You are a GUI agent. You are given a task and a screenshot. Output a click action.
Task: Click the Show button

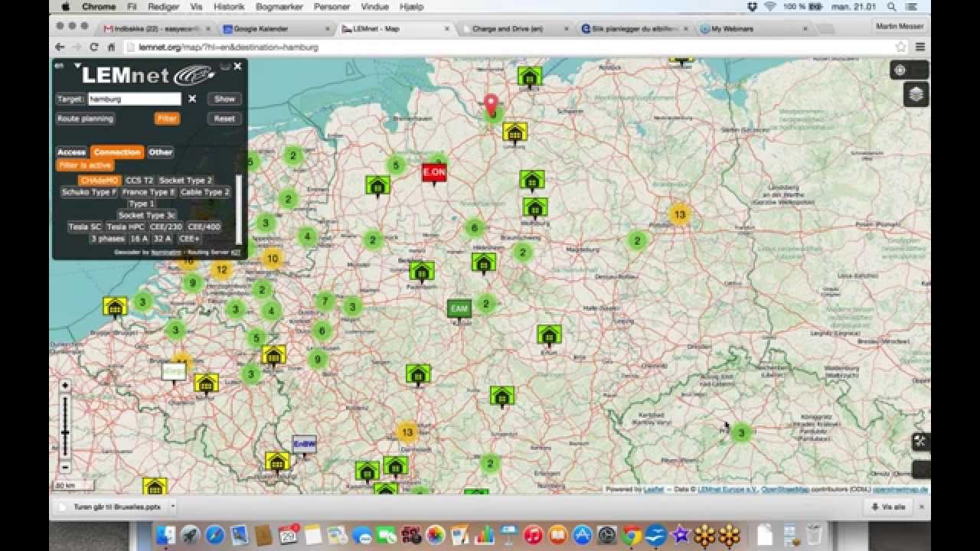pos(224,99)
